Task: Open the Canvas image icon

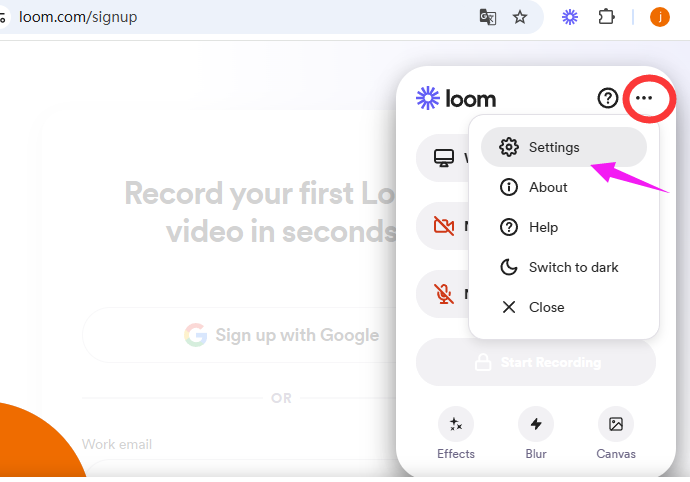Action: (x=616, y=425)
